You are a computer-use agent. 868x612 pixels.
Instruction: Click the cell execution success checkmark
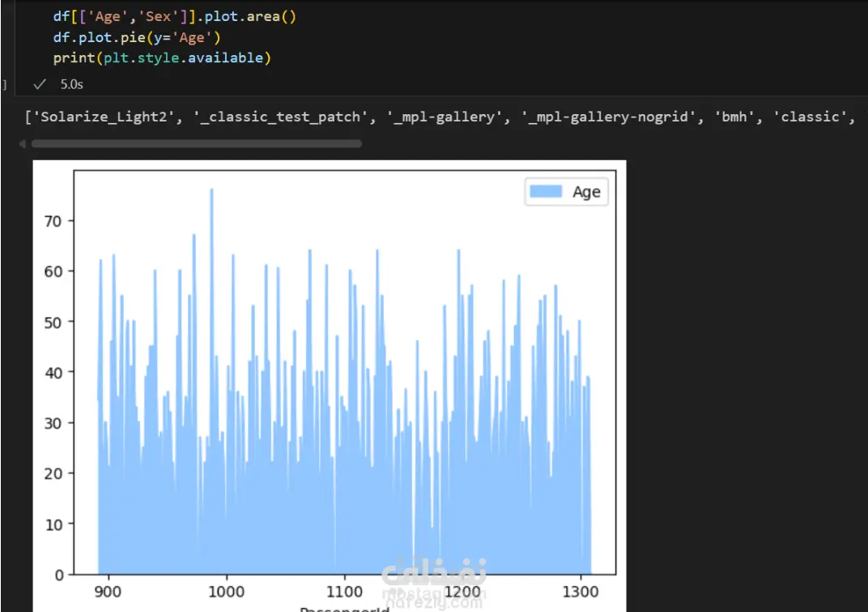click(x=39, y=83)
